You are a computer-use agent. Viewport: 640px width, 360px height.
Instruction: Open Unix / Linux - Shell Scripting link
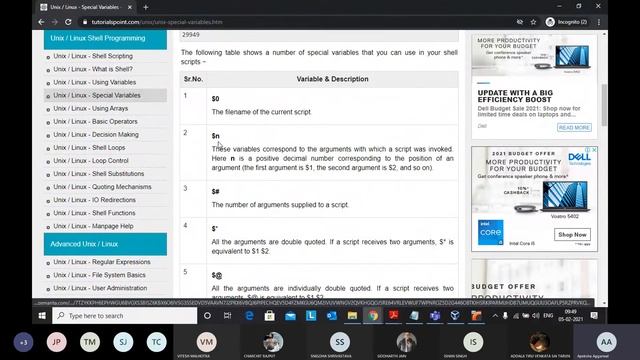(93, 56)
